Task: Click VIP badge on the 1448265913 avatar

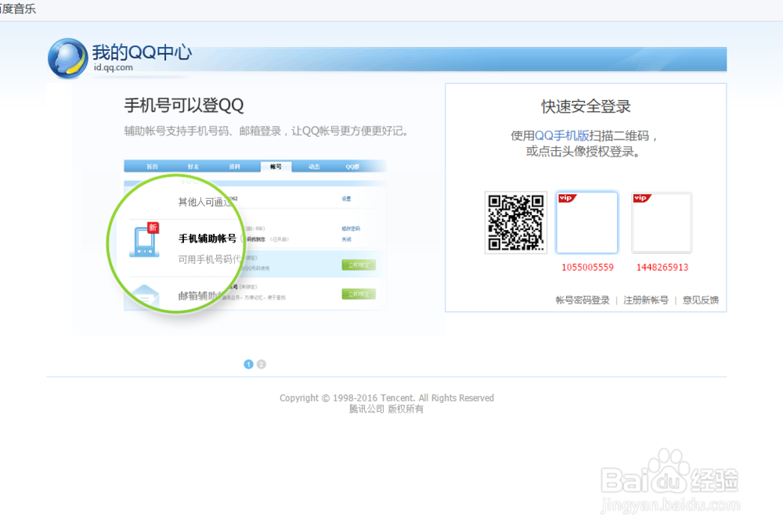Action: (642, 198)
